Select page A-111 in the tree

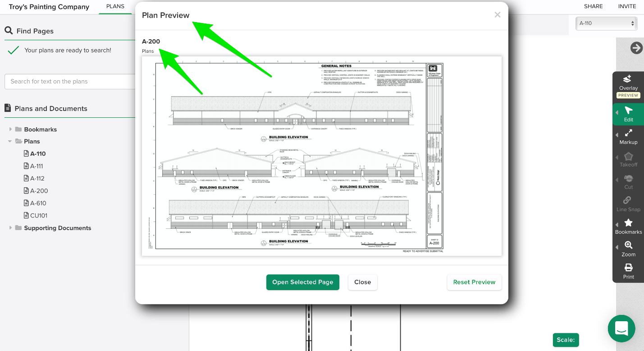37,166
